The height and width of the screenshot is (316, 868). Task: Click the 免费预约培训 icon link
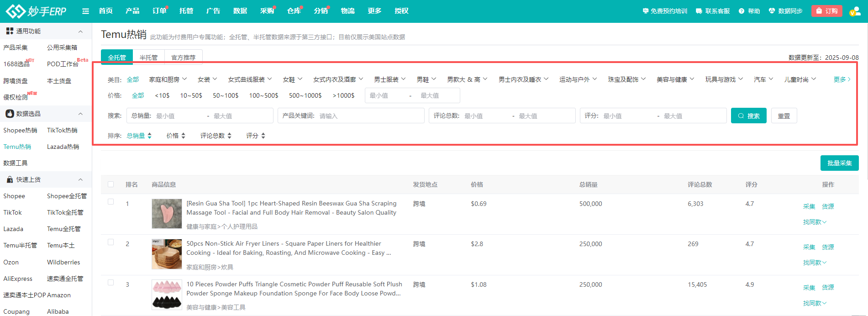(x=665, y=11)
